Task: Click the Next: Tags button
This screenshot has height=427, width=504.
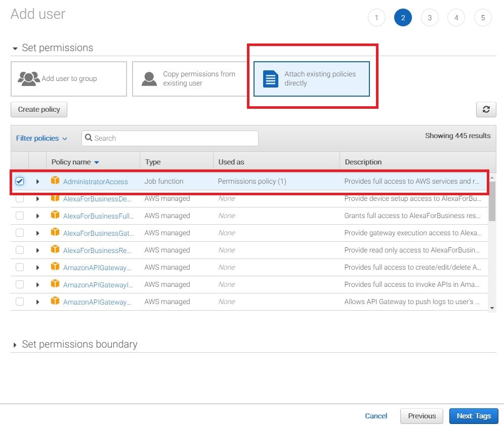Action: pyautogui.click(x=474, y=416)
